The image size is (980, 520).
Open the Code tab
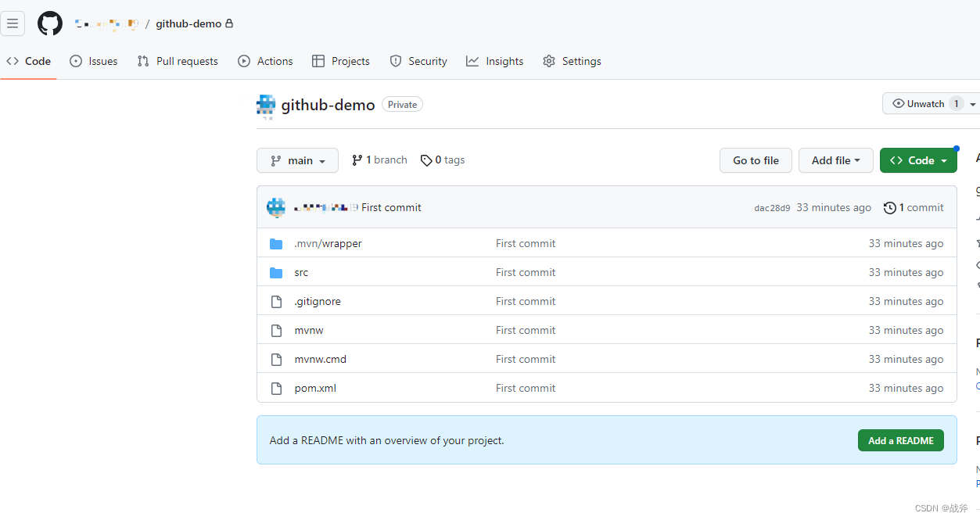[x=29, y=61]
